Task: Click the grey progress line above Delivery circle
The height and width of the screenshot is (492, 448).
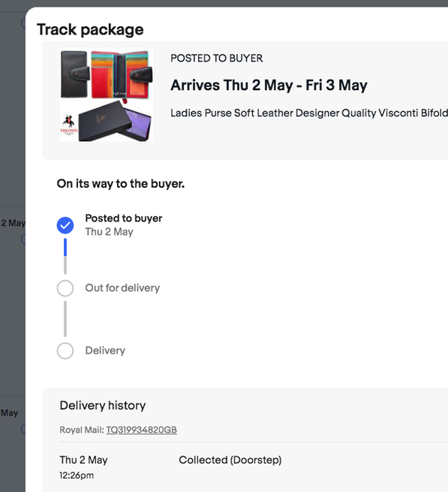Action: (65, 318)
